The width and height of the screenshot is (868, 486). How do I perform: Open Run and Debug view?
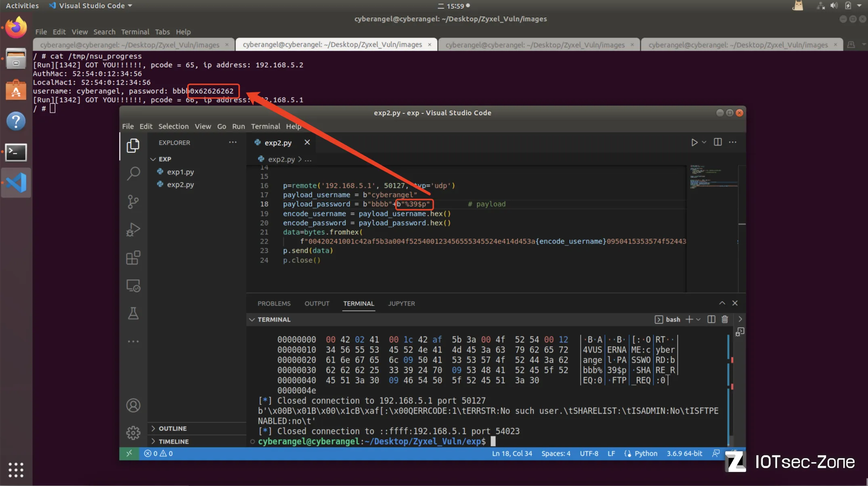pyautogui.click(x=133, y=229)
